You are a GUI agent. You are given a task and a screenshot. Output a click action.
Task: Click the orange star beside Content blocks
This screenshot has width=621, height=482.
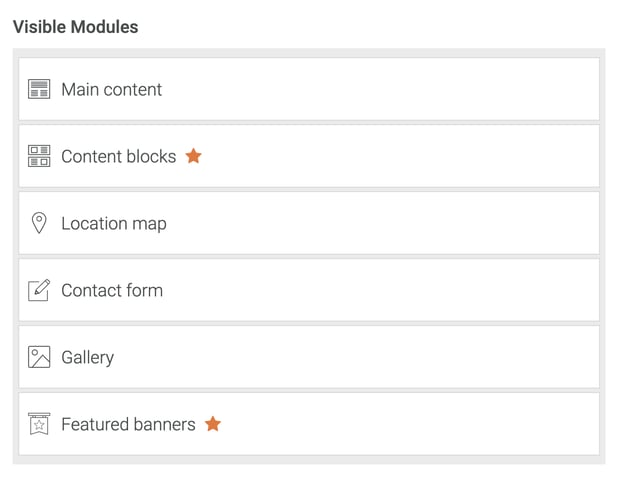(x=194, y=156)
